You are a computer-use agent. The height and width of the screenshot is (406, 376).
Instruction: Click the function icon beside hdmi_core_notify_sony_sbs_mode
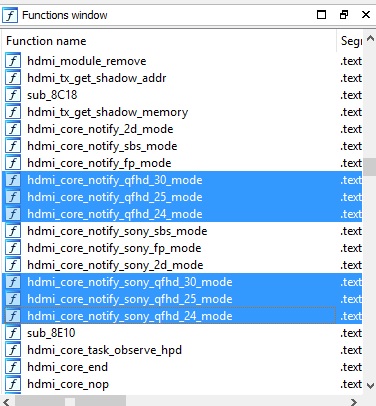point(13,231)
